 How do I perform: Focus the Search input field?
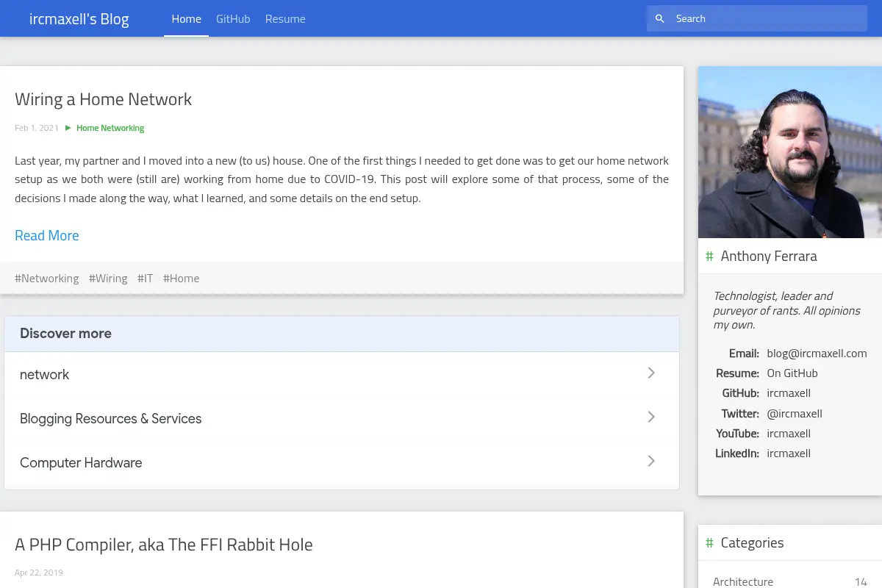[757, 19]
